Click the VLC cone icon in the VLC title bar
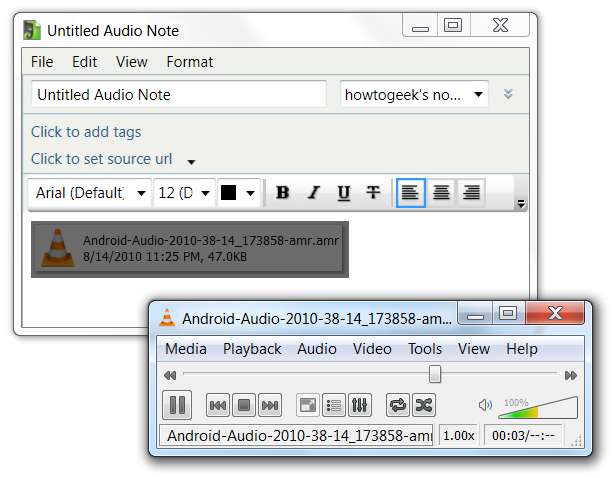 (x=167, y=318)
